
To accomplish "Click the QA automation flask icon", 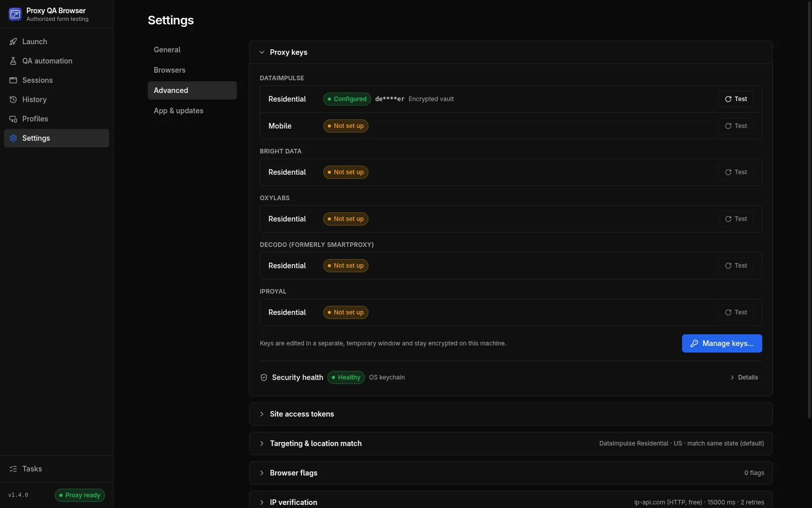I will coord(13,61).
